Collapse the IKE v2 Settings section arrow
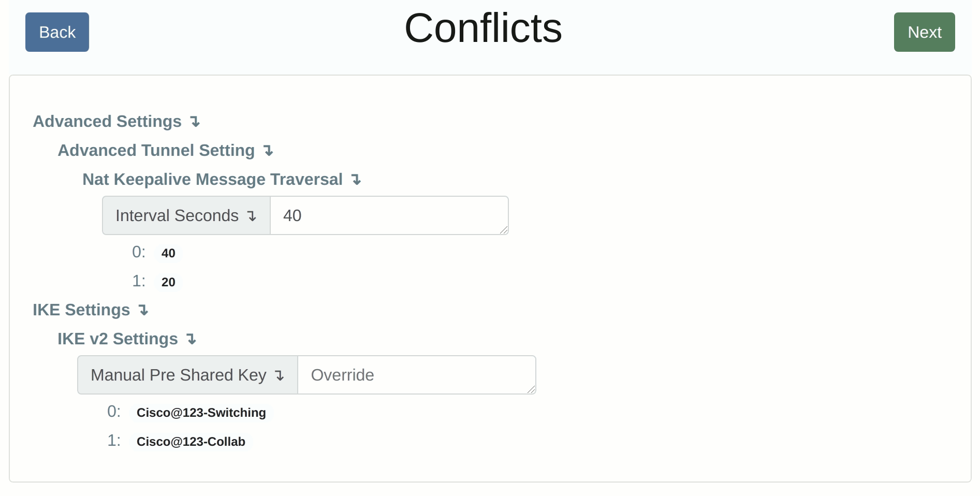 [x=192, y=340]
